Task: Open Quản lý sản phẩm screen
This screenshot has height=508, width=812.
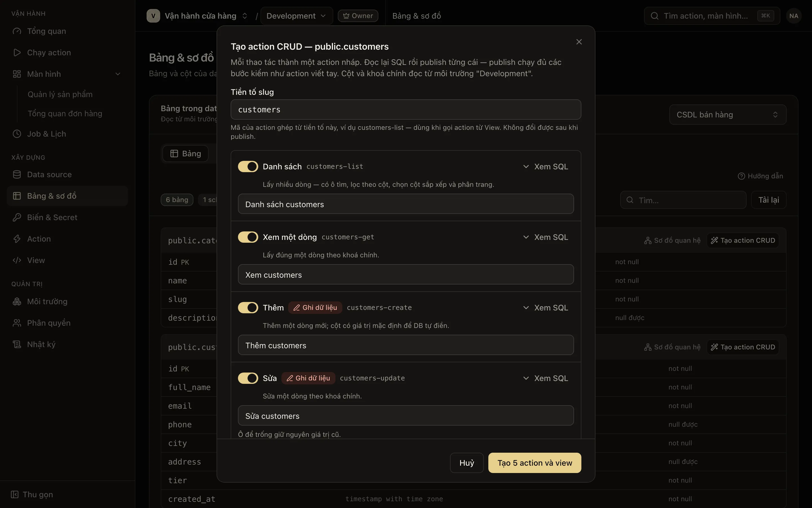Action: (60, 95)
